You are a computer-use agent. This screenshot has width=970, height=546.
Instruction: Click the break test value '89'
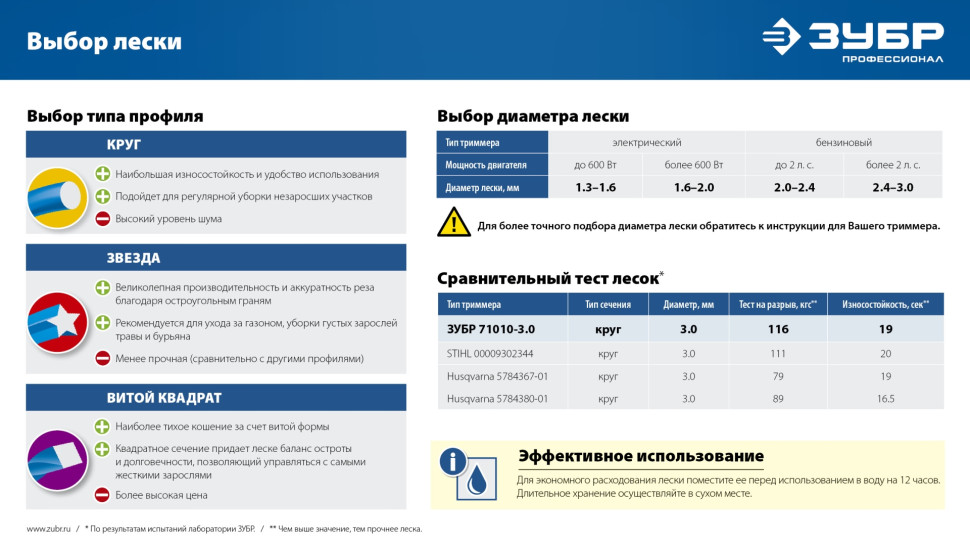click(x=778, y=399)
